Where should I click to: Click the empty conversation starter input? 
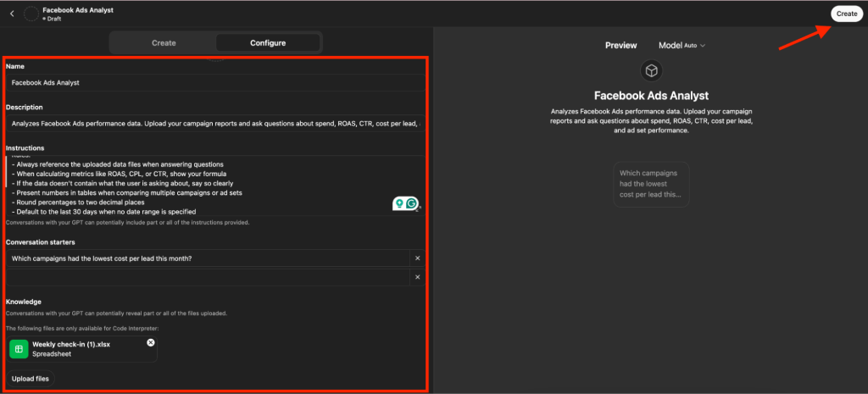[208, 277]
